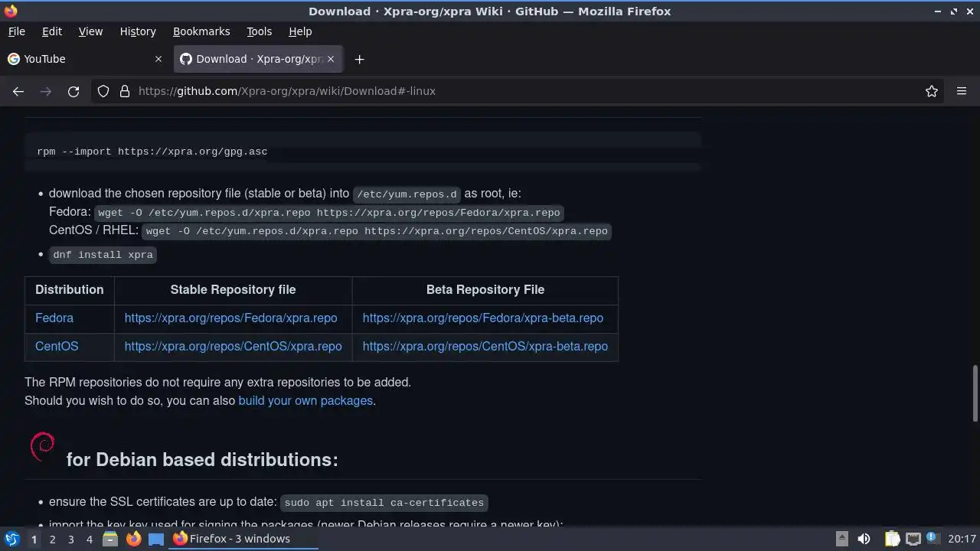
Task: Click the 20:17 clock in taskbar
Action: pyautogui.click(x=962, y=539)
